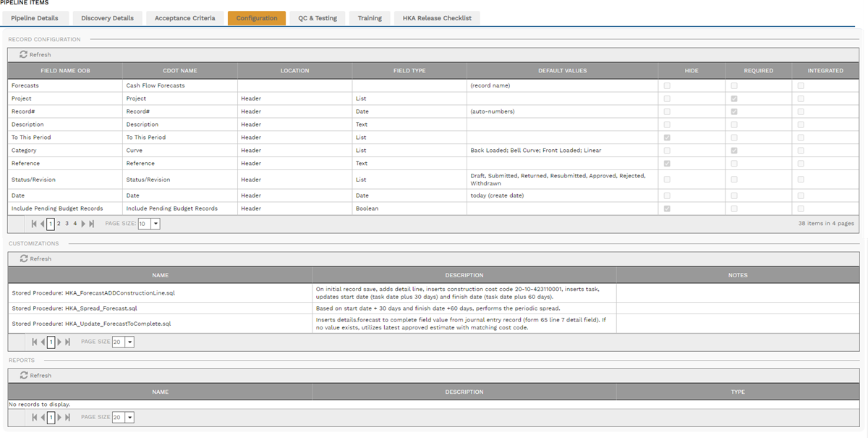Select HKA_Spread_Forecast.sql stored procedure row
This screenshot has height=438, width=868.
tap(433, 308)
